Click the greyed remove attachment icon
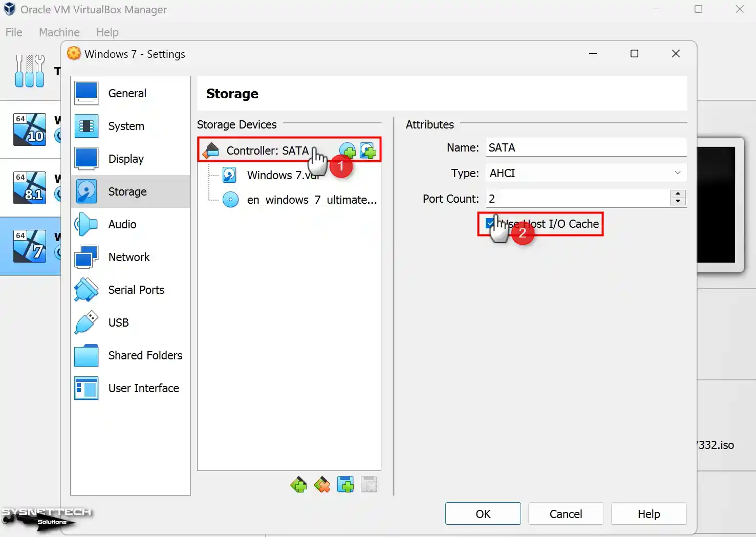 369,484
